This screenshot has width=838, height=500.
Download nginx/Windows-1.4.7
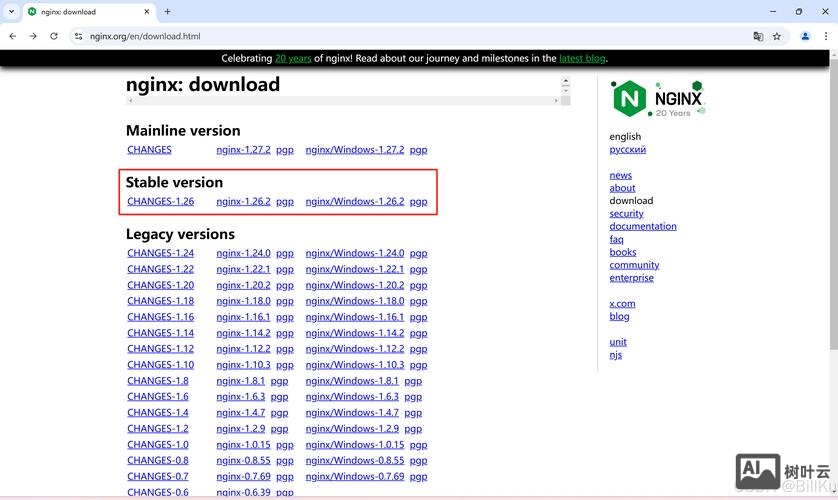click(x=352, y=413)
